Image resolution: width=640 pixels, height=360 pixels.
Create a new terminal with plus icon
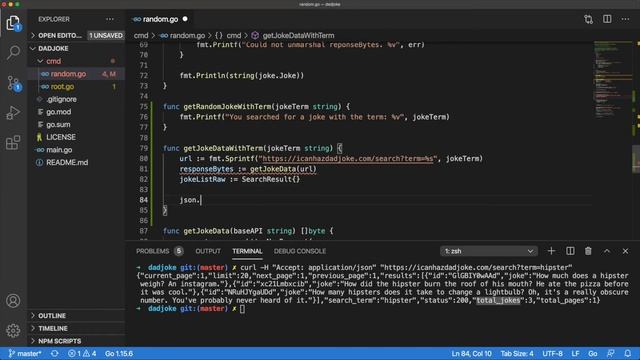pyautogui.click(x=551, y=251)
